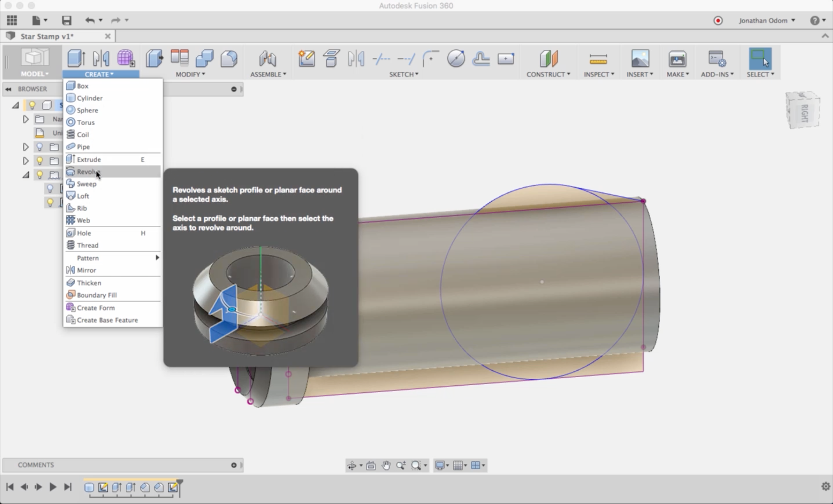Image resolution: width=833 pixels, height=504 pixels.
Task: Open the data panel grid icon
Action: 12,20
